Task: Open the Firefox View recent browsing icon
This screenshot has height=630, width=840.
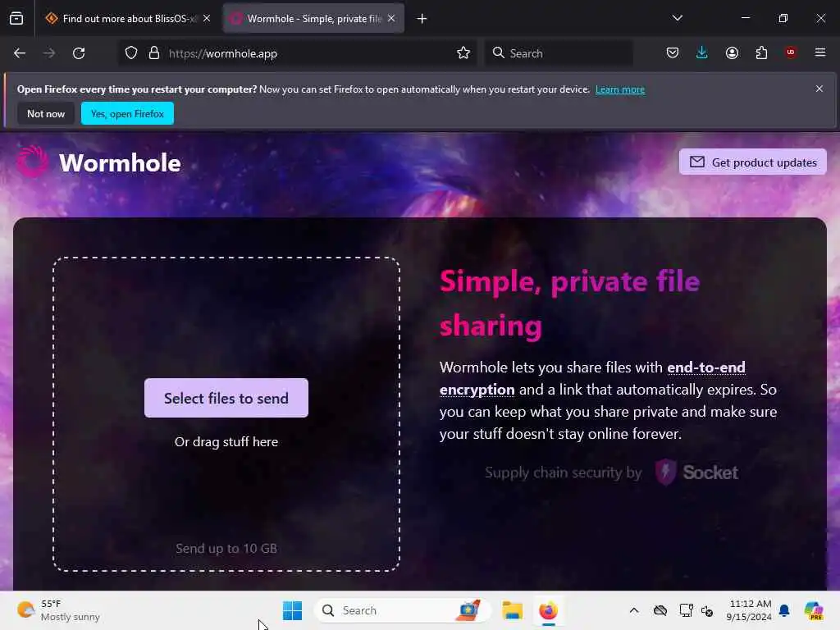Action: [x=16, y=19]
